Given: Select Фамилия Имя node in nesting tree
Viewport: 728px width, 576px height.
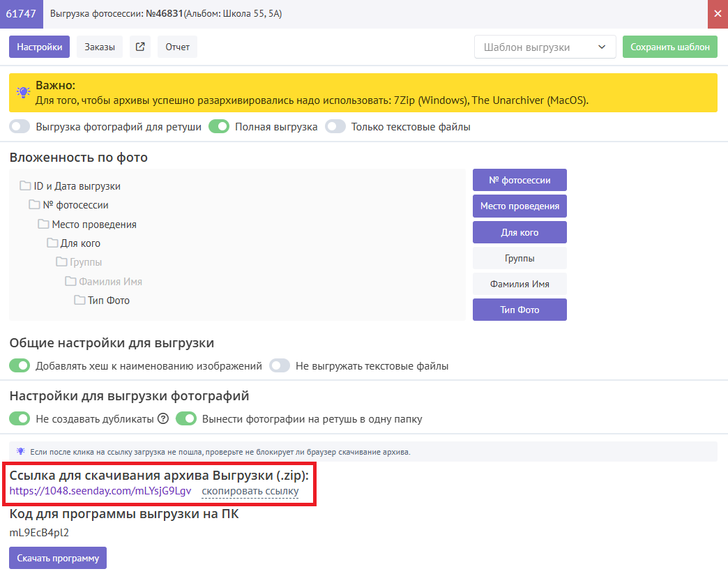Looking at the screenshot, I should 110,282.
